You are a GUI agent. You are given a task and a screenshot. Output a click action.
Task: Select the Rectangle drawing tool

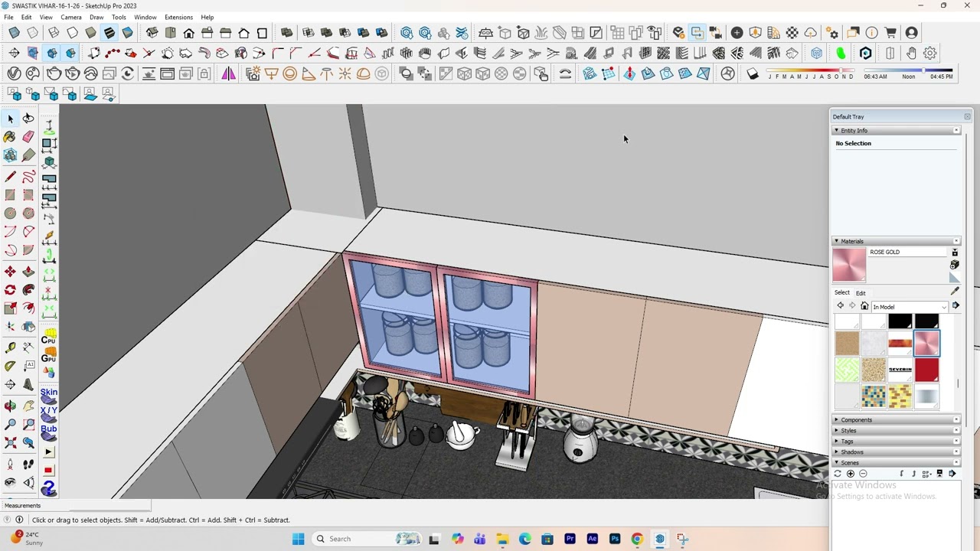tap(10, 195)
